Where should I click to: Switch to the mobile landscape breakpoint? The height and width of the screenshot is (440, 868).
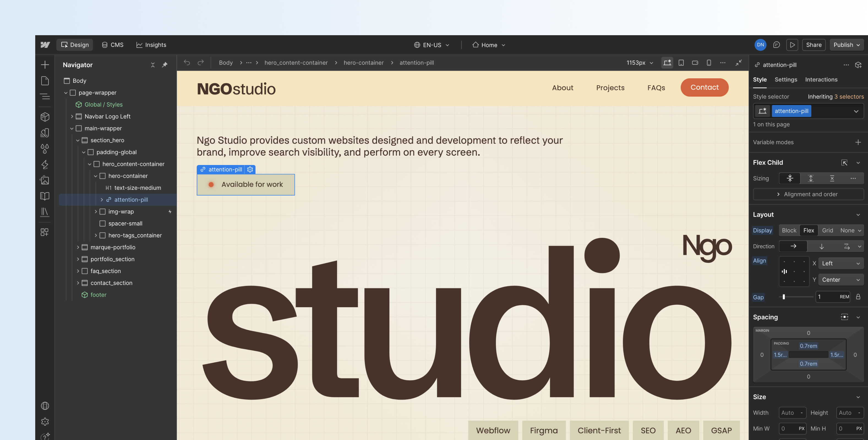click(695, 63)
